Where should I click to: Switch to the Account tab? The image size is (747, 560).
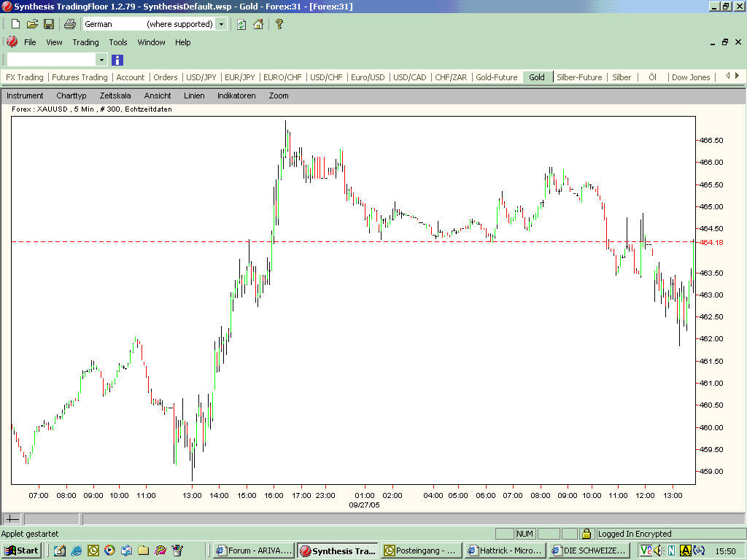130,77
